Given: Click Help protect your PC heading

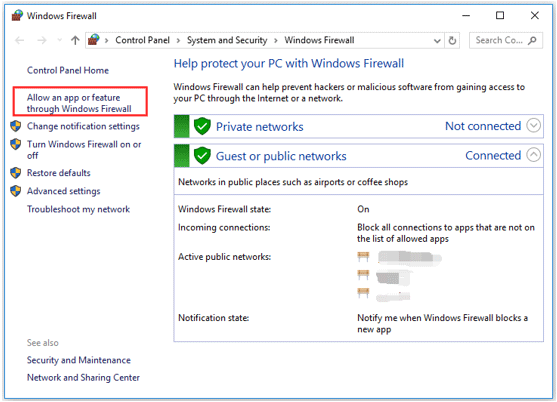Looking at the screenshot, I should pyautogui.click(x=289, y=64).
